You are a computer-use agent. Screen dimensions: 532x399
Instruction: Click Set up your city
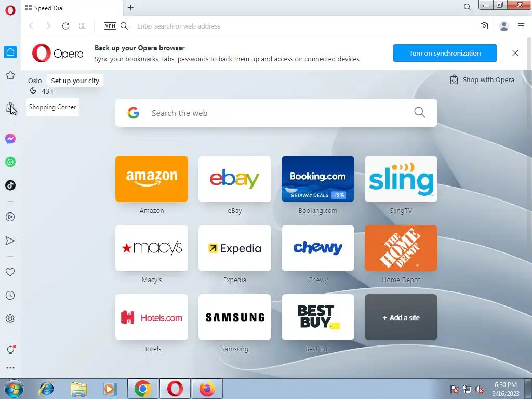75,81
